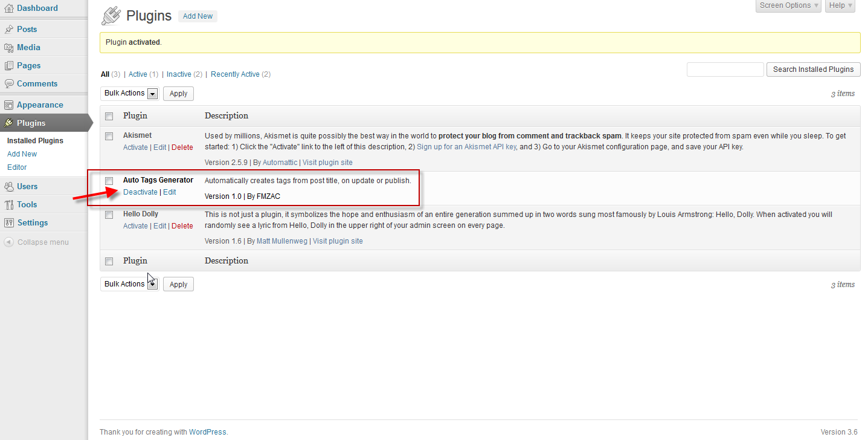868x440 pixels.
Task: Filter plugins by Inactive
Action: pyautogui.click(x=179, y=74)
